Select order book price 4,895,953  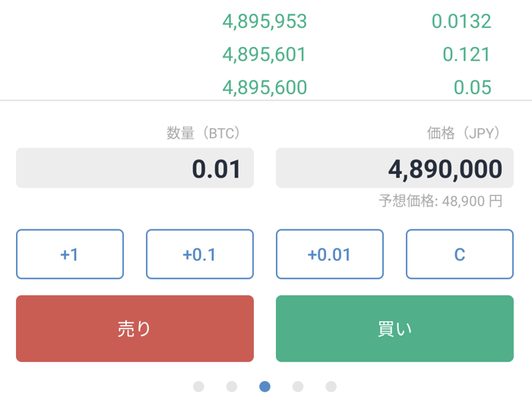[264, 21]
